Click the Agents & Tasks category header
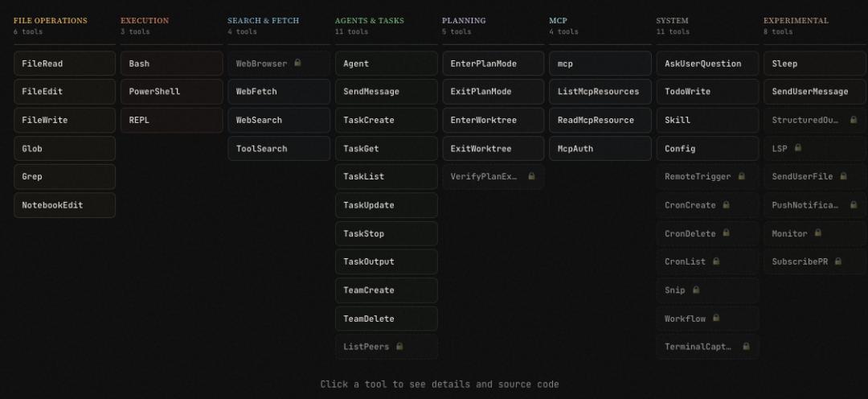Screen dimensions: 868x399 (370, 21)
